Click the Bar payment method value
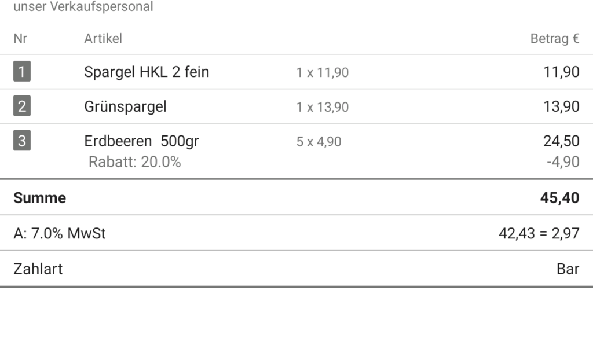 point(568,269)
